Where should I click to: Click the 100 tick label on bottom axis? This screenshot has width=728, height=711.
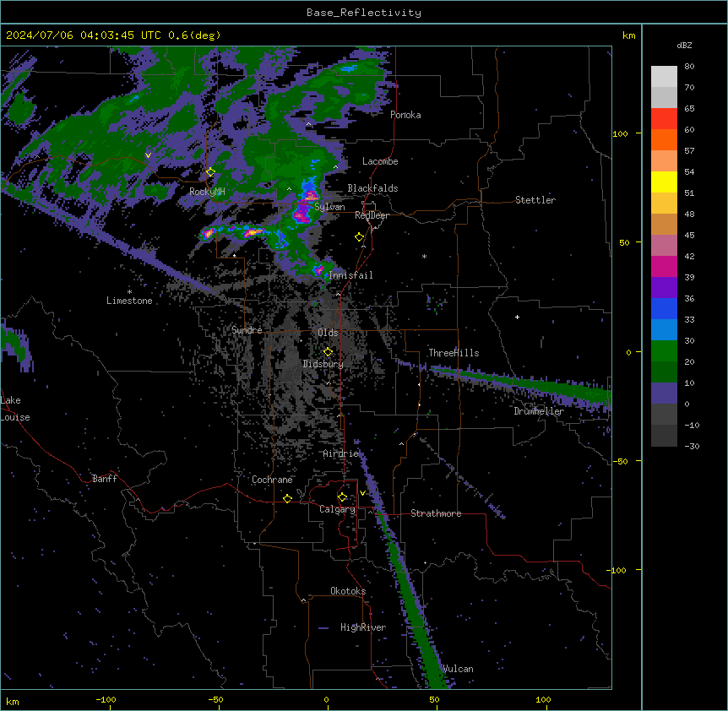(543, 699)
